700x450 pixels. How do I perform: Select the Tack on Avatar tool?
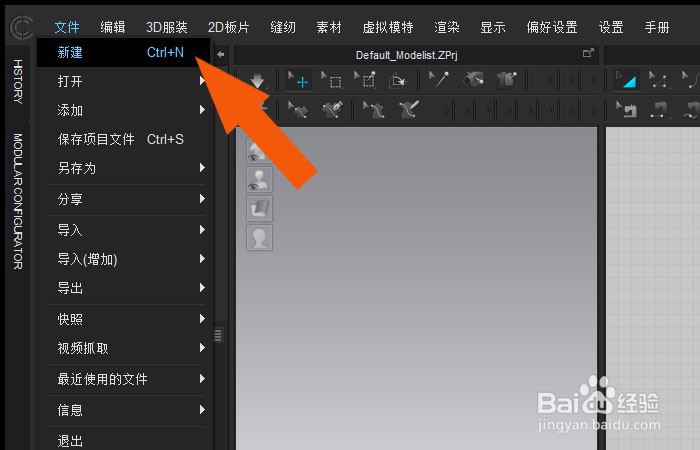coord(473,80)
